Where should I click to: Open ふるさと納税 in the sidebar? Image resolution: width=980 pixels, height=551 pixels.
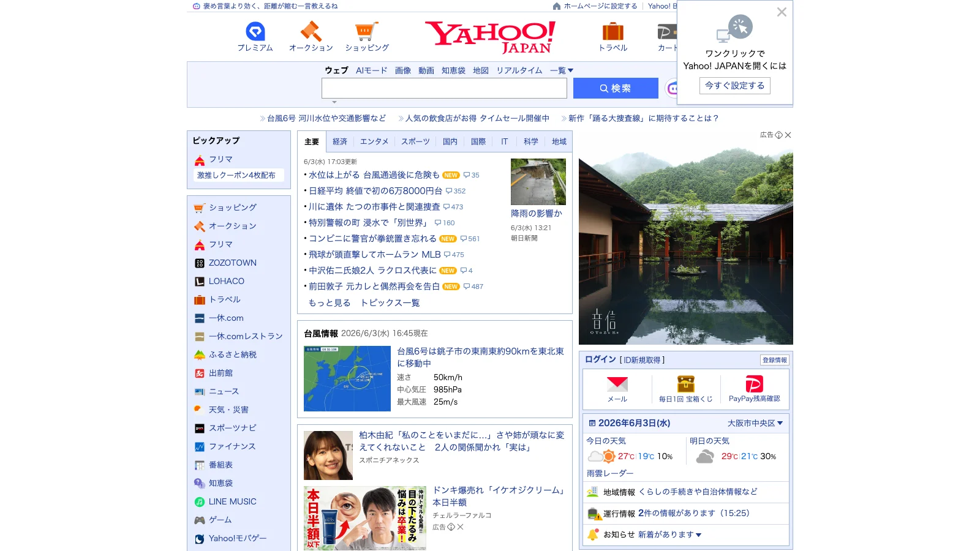[233, 354]
